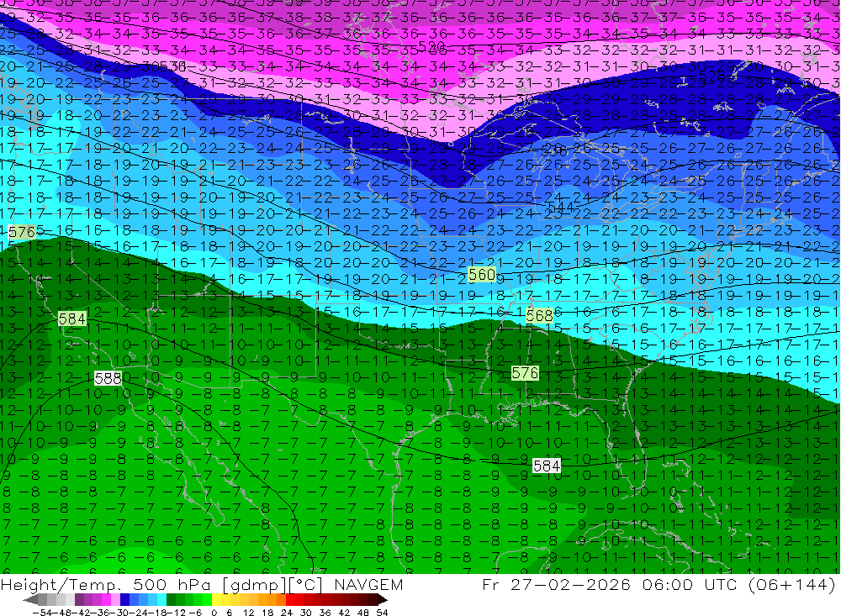Click the legend value 42
Viewport: 841px width, 616px height.
344,613
